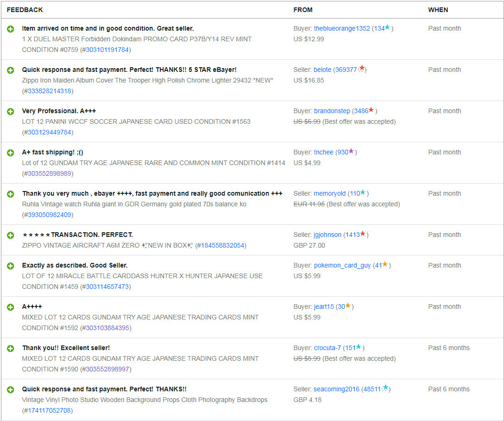This screenshot has height=421, width=504.
Task: View crocuta-7 buyer profile
Action: point(327,348)
